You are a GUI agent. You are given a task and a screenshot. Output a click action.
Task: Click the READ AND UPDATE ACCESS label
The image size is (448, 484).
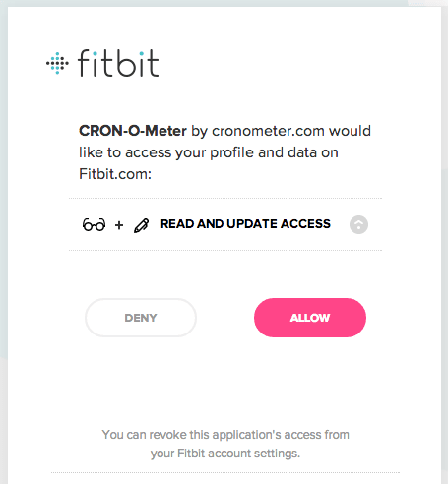pyautogui.click(x=245, y=224)
